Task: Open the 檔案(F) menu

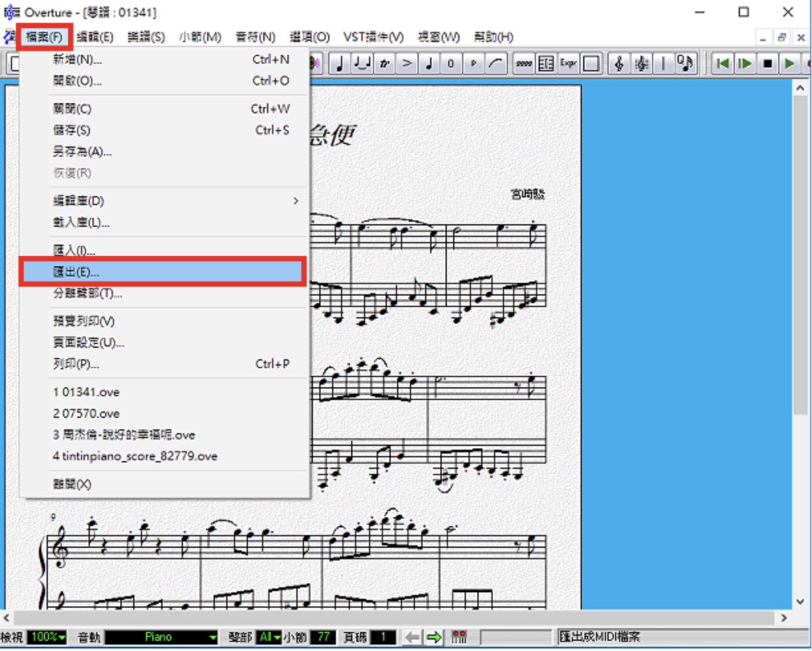Action: point(44,37)
